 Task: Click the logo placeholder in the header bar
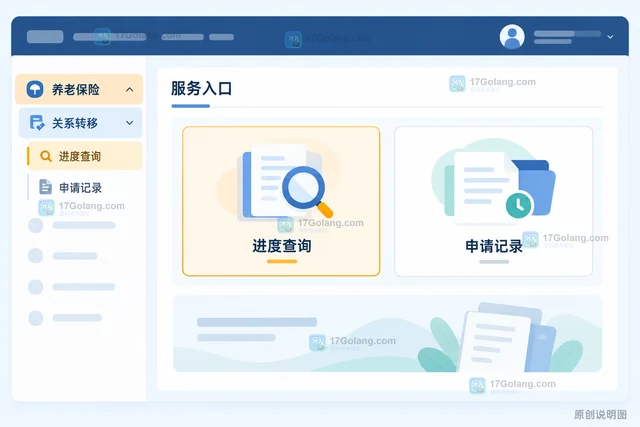click(45, 37)
